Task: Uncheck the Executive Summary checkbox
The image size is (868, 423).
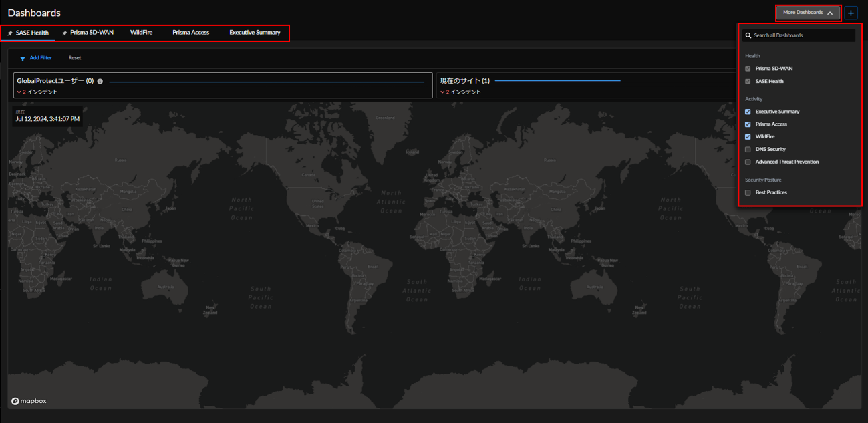Action: click(748, 112)
